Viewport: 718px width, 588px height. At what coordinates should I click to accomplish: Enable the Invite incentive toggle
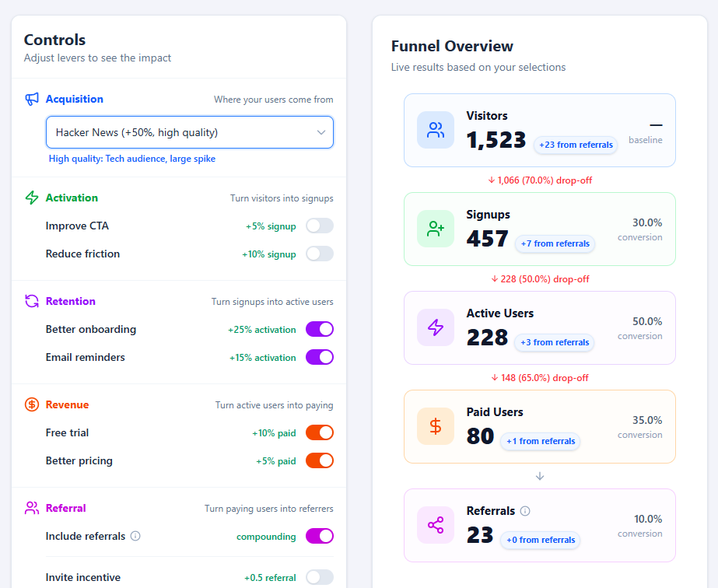coord(320,577)
